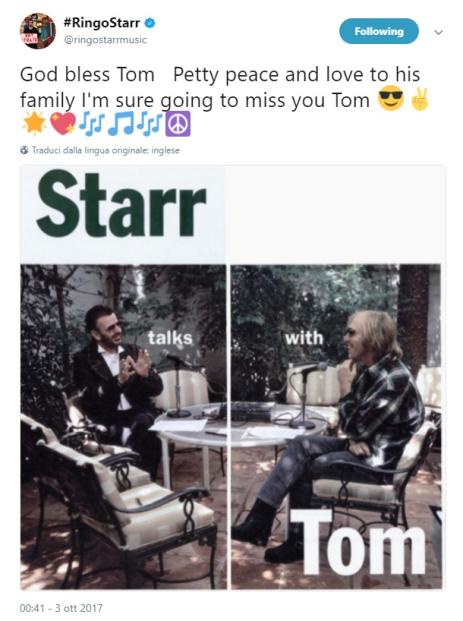The width and height of the screenshot is (463, 621).
Task: Open the #RingoStarr display name link
Action: 102,23
